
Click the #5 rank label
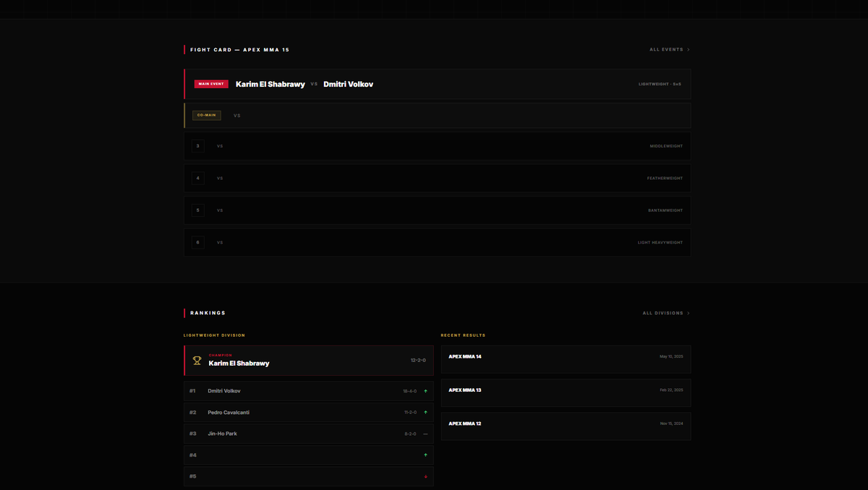pos(193,476)
